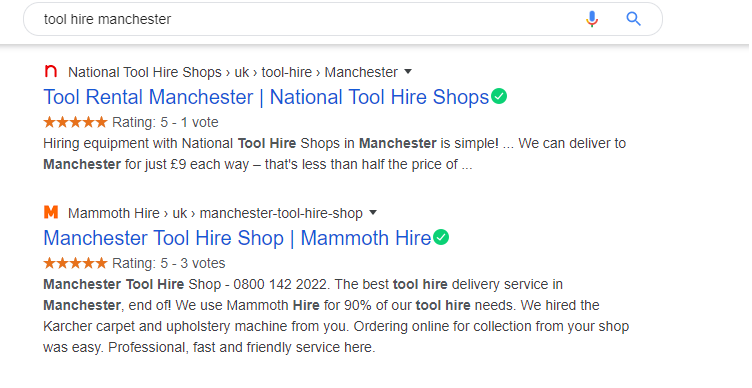Click the orange Mammoth Hire favicon

click(51, 212)
